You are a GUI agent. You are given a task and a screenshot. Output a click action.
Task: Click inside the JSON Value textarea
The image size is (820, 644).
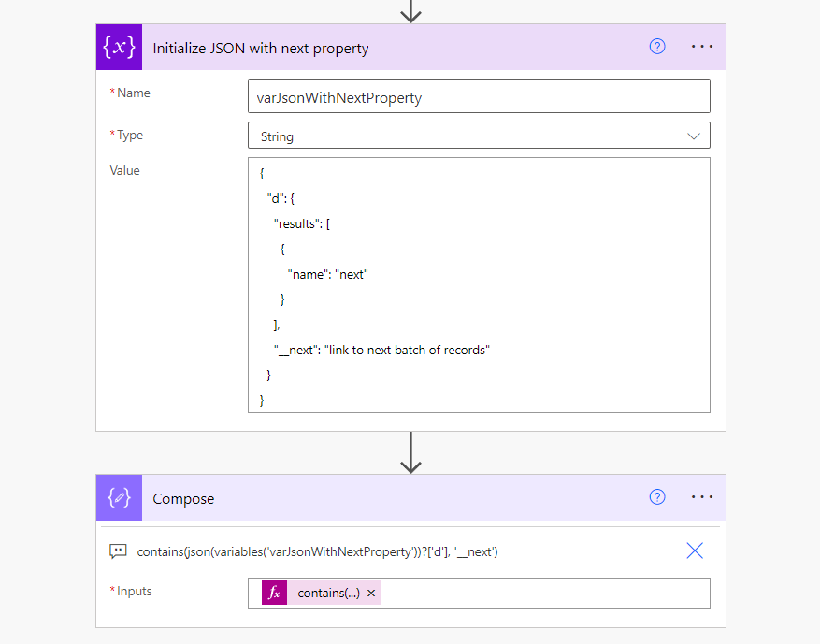478,285
